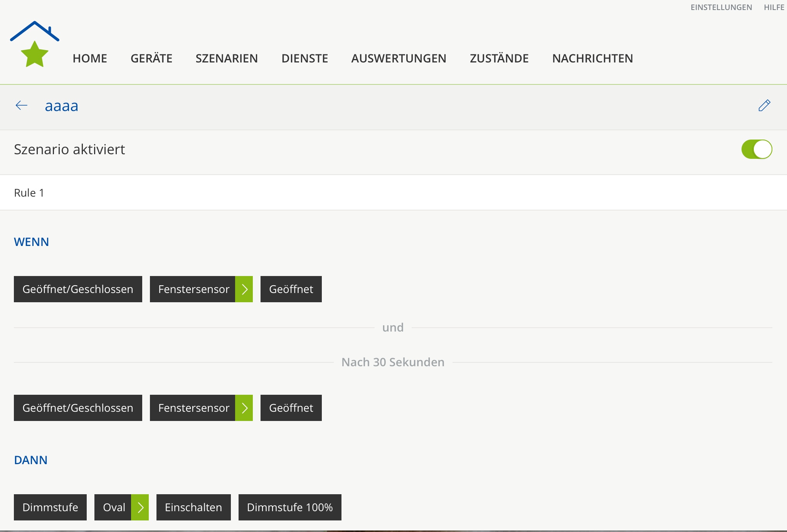Expand first Fenstersensor green chevron
The height and width of the screenshot is (532, 787).
point(244,289)
